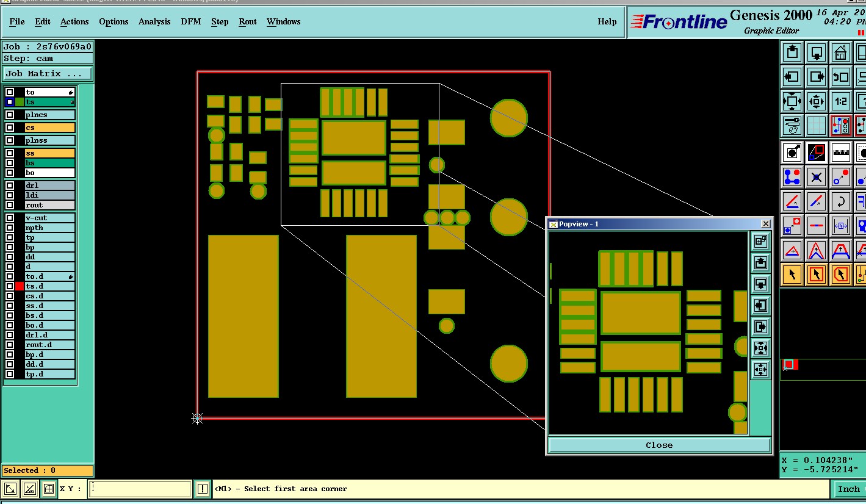This screenshot has width=866, height=504.
Task: Click the exclamation mark icon in status bar
Action: [x=203, y=489]
